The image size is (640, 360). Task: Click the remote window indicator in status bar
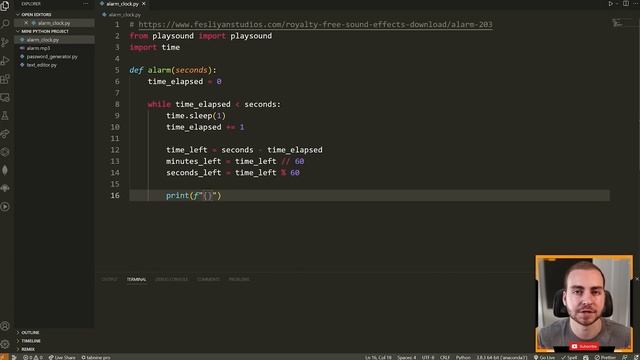(x=4, y=357)
